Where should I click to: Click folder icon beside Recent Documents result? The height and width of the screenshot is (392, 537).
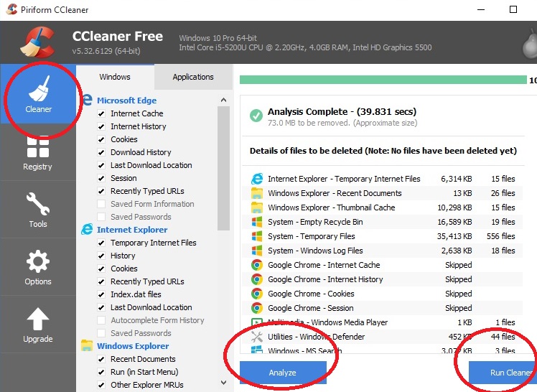[x=257, y=193]
